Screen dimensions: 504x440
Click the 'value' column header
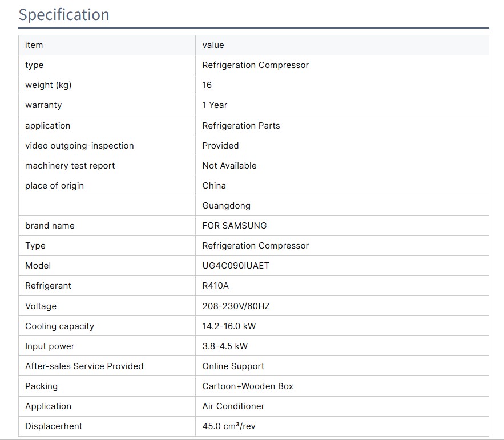pos(213,45)
